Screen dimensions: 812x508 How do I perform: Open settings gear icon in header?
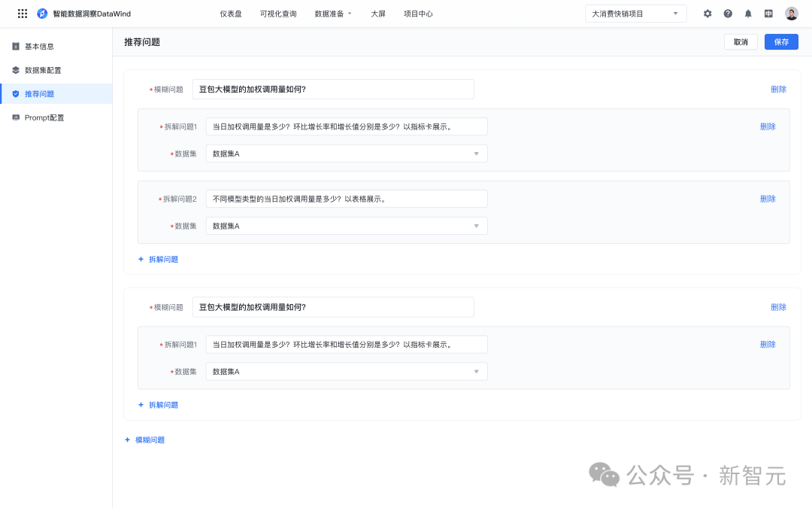coord(707,14)
